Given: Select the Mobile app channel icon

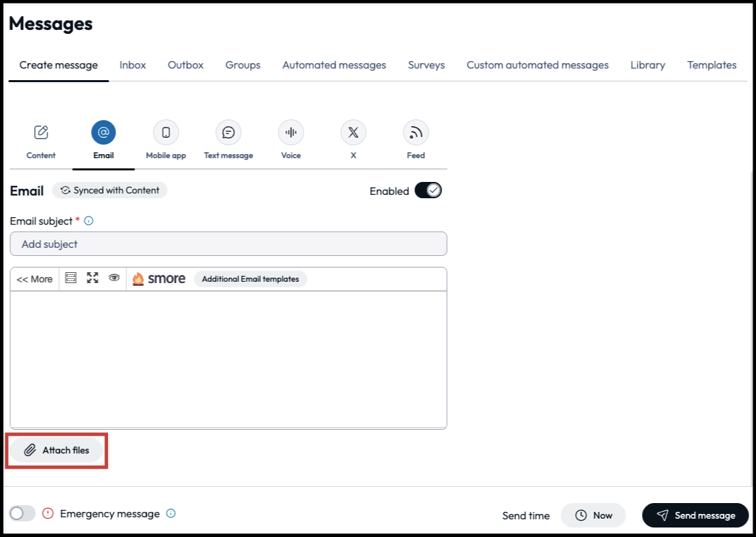Looking at the screenshot, I should click(x=165, y=132).
